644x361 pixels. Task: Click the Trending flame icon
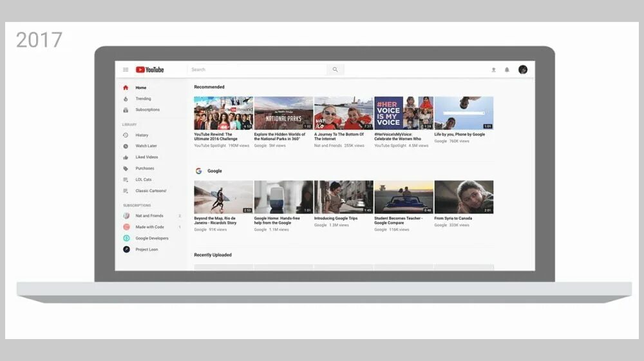point(126,99)
